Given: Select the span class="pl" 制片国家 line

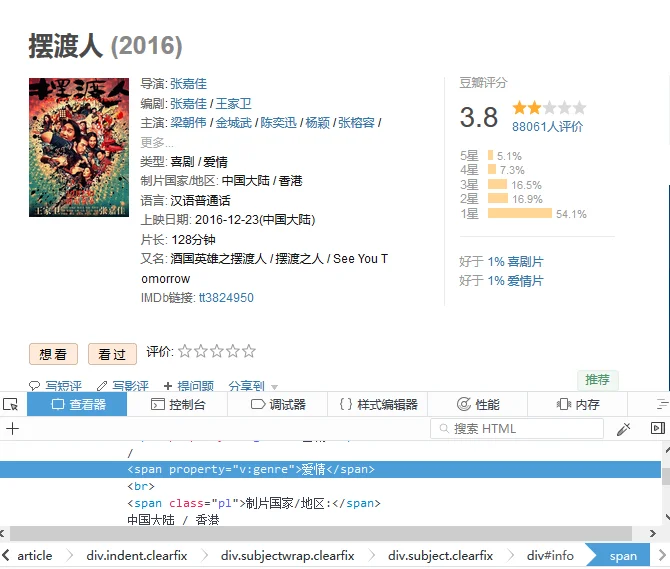Looking at the screenshot, I should [x=253, y=503].
